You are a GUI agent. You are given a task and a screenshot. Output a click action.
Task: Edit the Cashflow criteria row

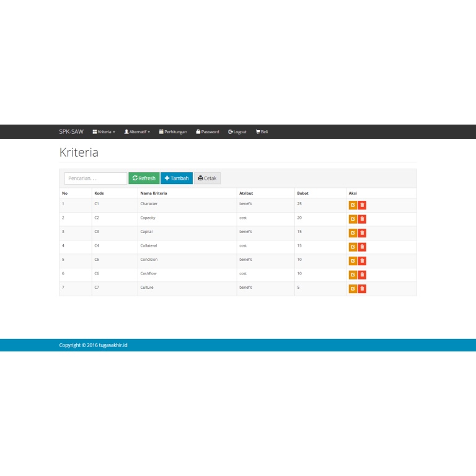353,275
